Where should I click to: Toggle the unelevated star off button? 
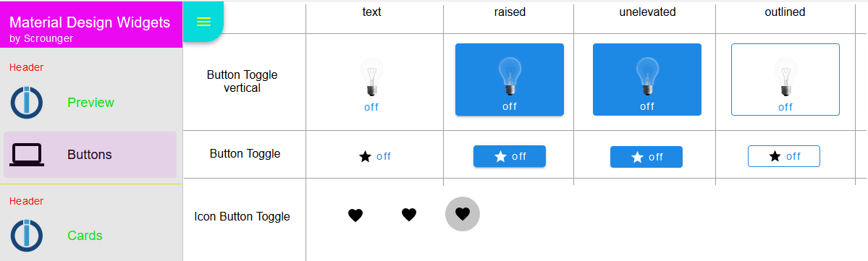coord(646,157)
